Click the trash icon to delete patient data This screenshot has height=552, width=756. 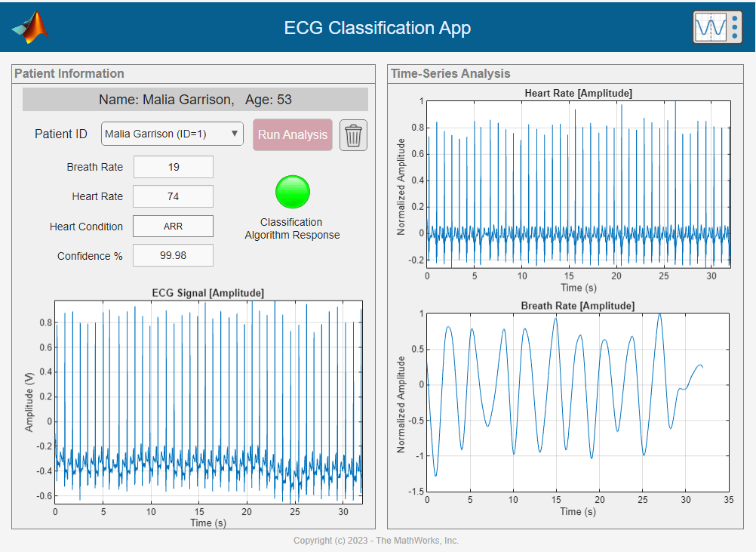tap(353, 134)
